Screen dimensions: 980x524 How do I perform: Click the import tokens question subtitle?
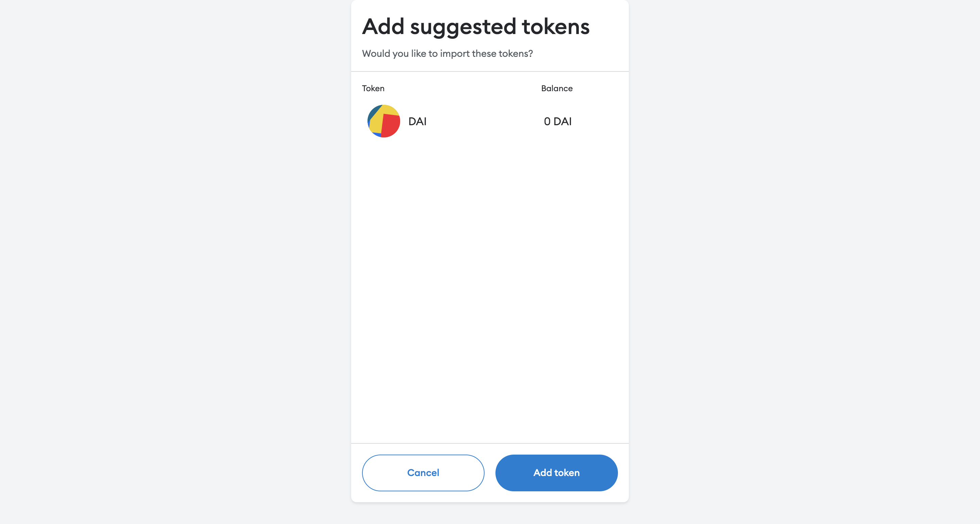[447, 54]
